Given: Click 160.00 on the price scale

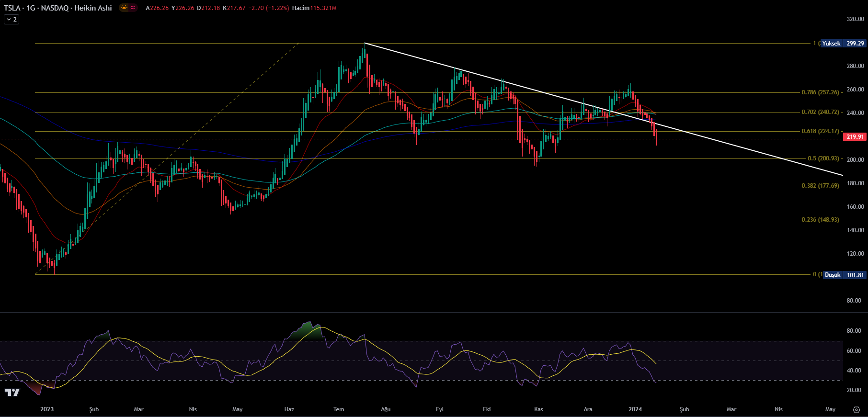Looking at the screenshot, I should click(855, 207).
